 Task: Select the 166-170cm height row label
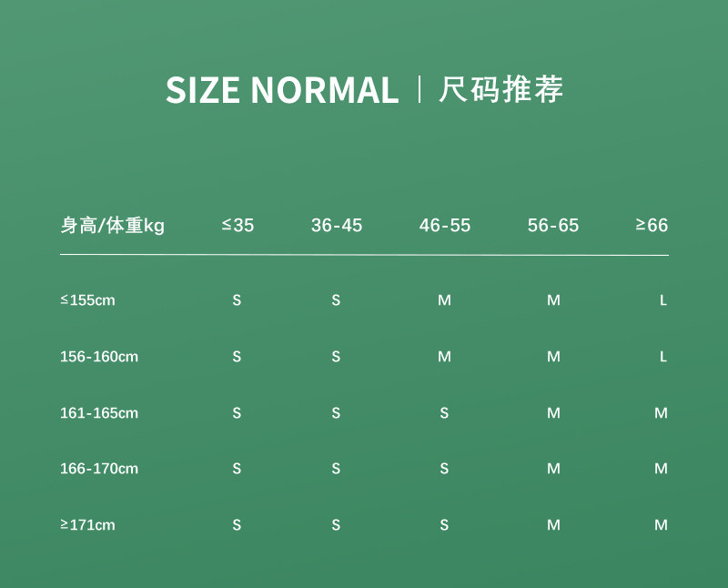pos(99,469)
